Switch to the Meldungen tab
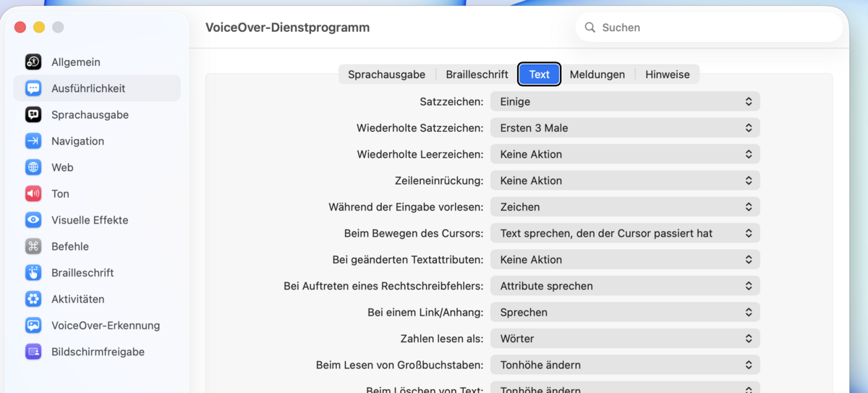The width and height of the screenshot is (868, 393). (597, 75)
